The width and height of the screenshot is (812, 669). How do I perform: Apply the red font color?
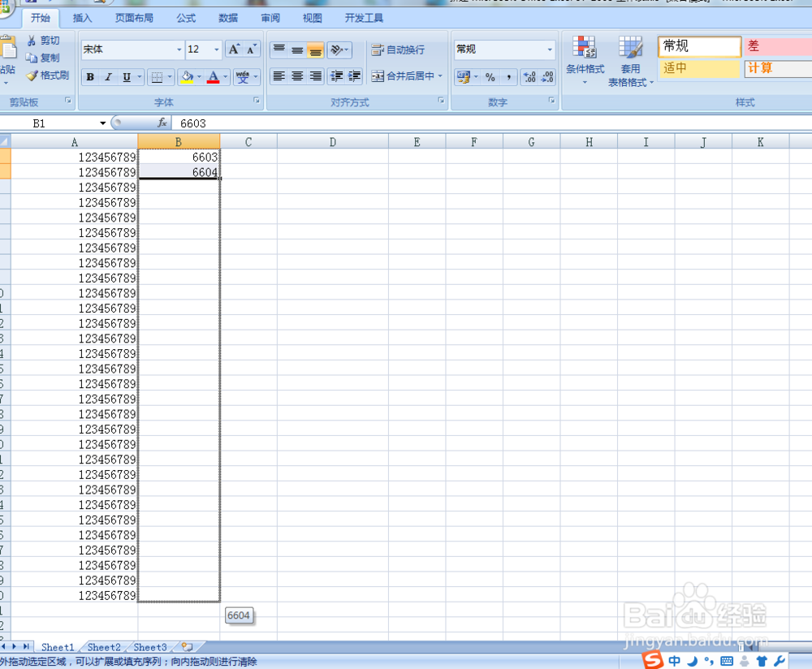click(x=213, y=77)
